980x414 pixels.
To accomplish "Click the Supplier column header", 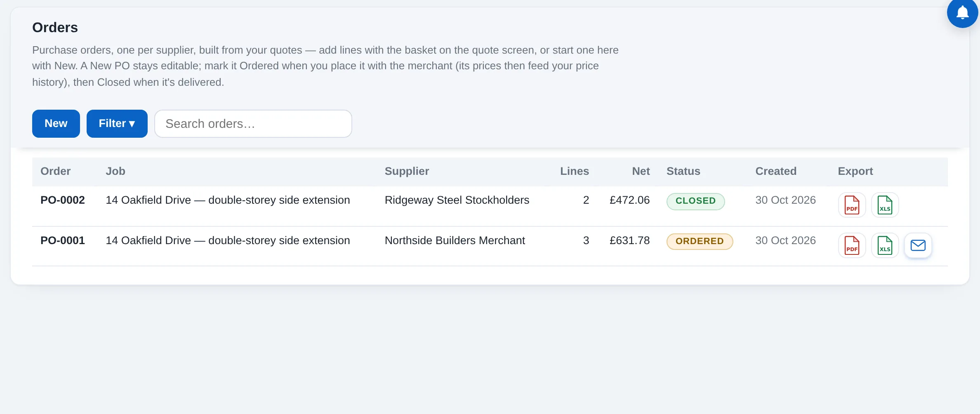I will (x=407, y=171).
